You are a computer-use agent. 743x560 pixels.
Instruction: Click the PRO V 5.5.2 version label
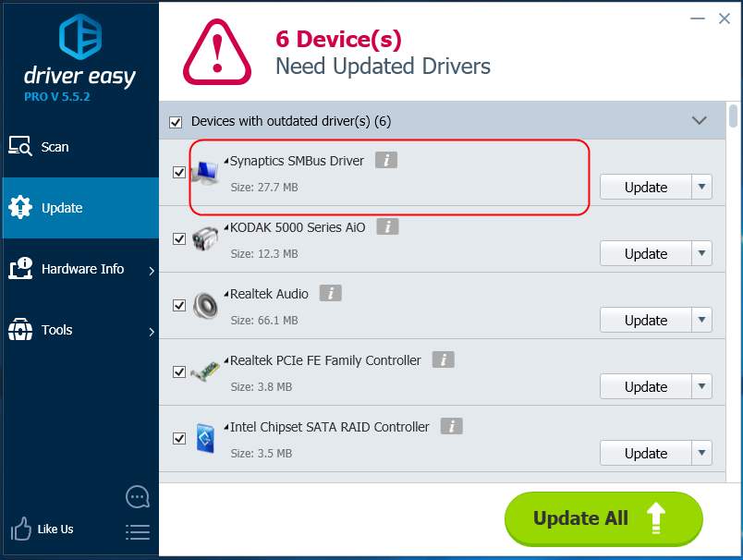(57, 97)
